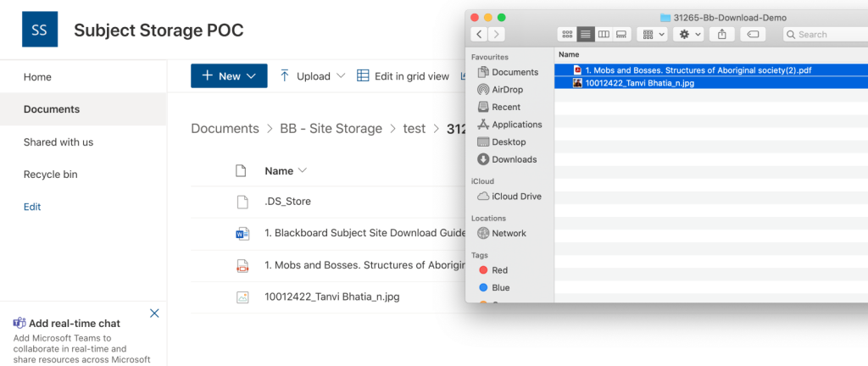The image size is (868, 366).
Task: Open the New menu button
Action: 229,75
